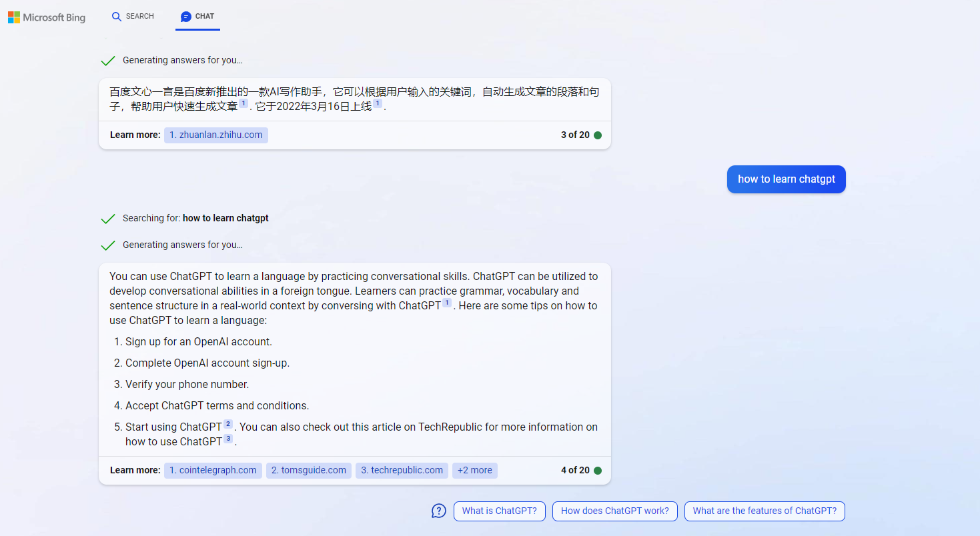
Task: Click the "Learn more:" label in the Chinese answer card
Action: 135,135
